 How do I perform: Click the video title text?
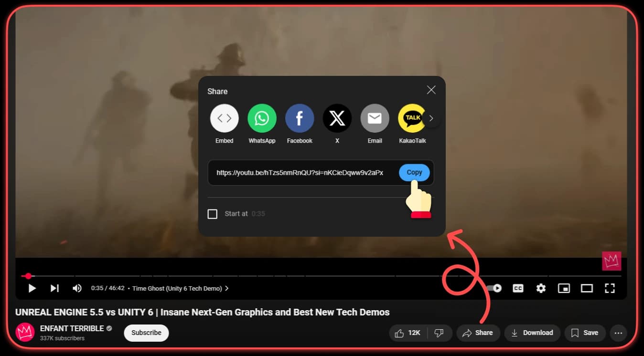tap(203, 313)
